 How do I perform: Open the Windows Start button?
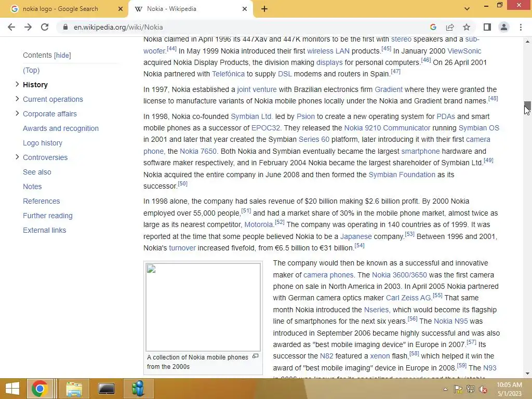pyautogui.click(x=12, y=389)
